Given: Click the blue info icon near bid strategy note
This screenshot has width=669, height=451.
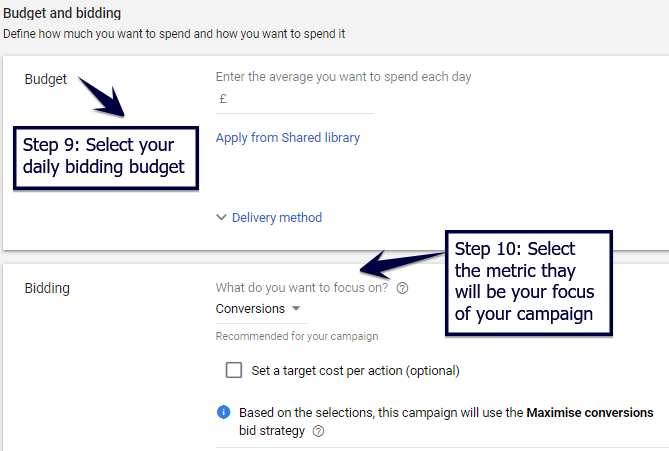Looking at the screenshot, I should 223,412.
